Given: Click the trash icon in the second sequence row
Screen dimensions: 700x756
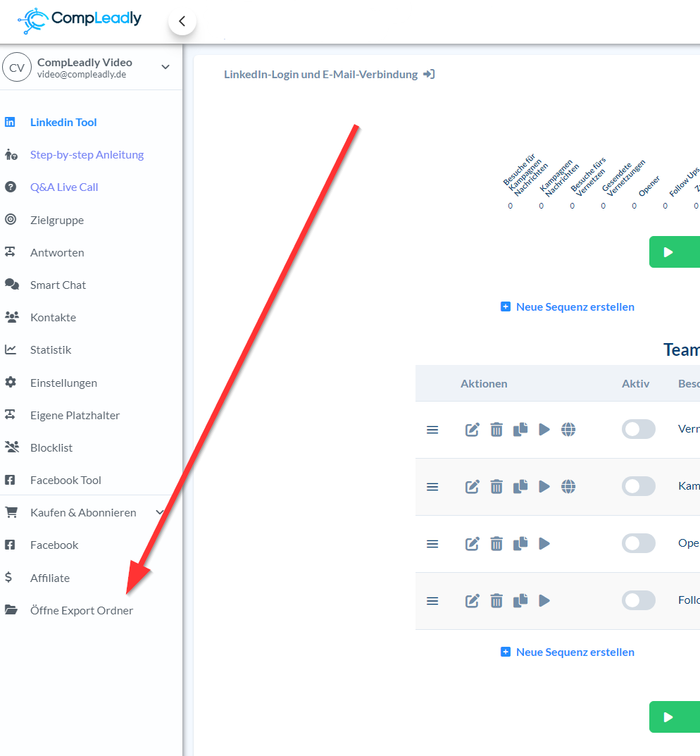Looking at the screenshot, I should pyautogui.click(x=496, y=487).
